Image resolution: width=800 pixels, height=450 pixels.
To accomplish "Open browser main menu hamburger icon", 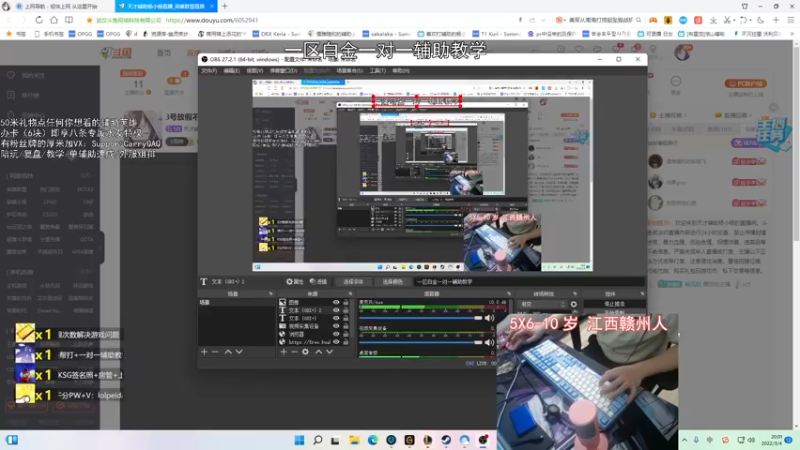I will [791, 20].
